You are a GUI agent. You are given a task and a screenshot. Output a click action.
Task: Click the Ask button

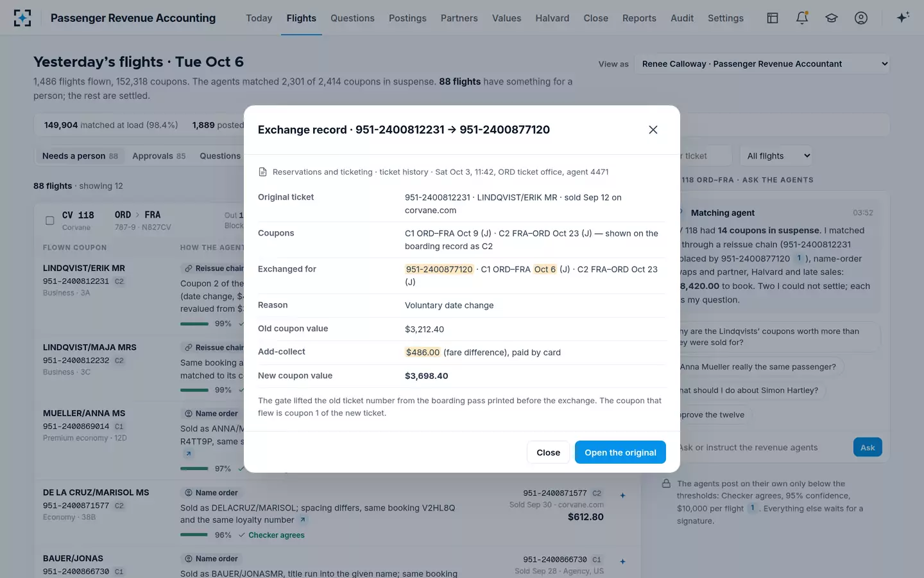point(868,448)
